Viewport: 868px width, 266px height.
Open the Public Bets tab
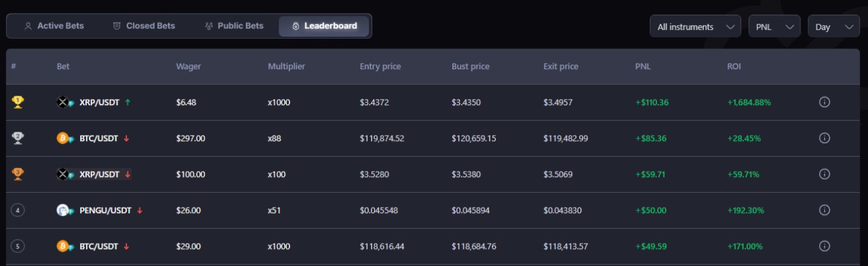tap(234, 26)
